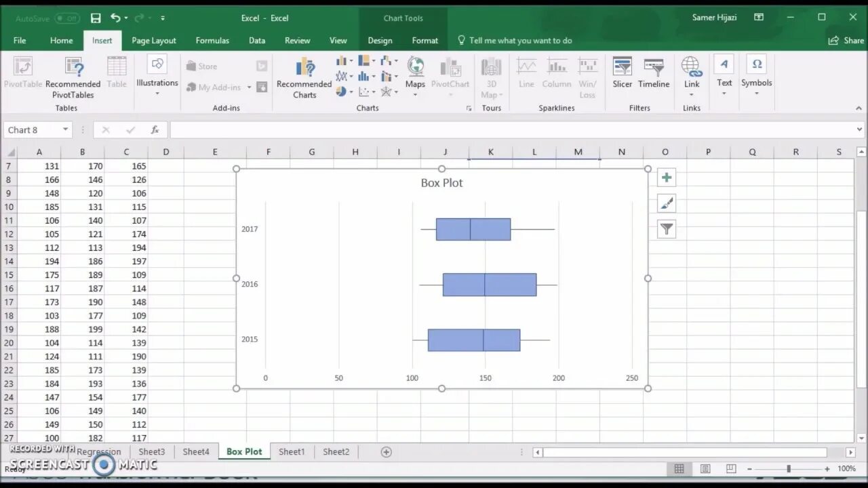
Task: Insert a surface or radar chart
Action: pyautogui.click(x=389, y=91)
